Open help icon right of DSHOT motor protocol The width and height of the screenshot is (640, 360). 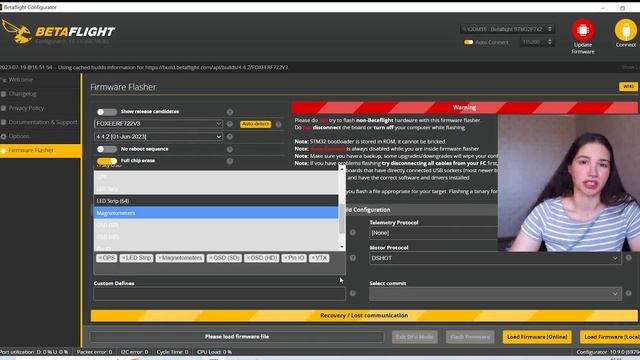click(629, 258)
